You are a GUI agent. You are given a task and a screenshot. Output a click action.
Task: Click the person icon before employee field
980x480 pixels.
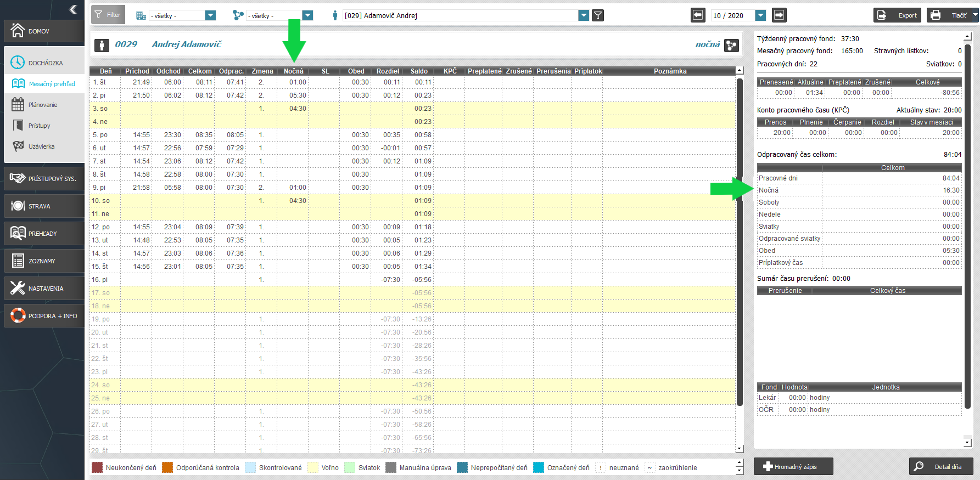(335, 15)
